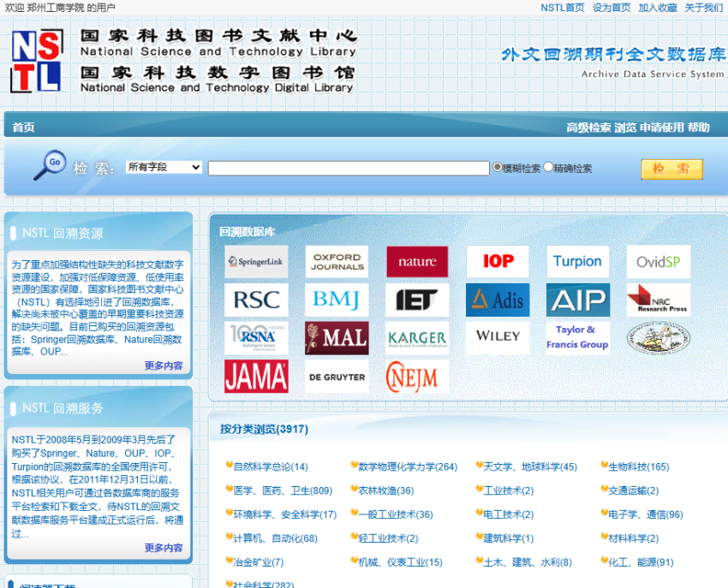This screenshot has width=728, height=588.
Task: Open the JAMA database logo
Action: 256,377
